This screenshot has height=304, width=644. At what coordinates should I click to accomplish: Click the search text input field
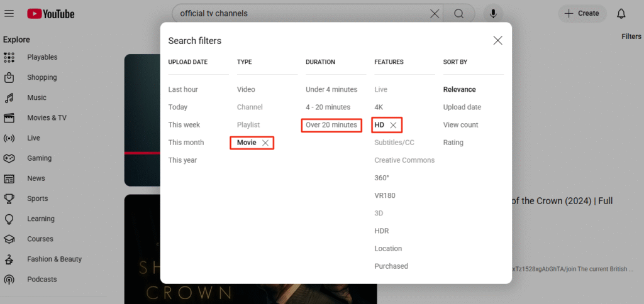302,14
